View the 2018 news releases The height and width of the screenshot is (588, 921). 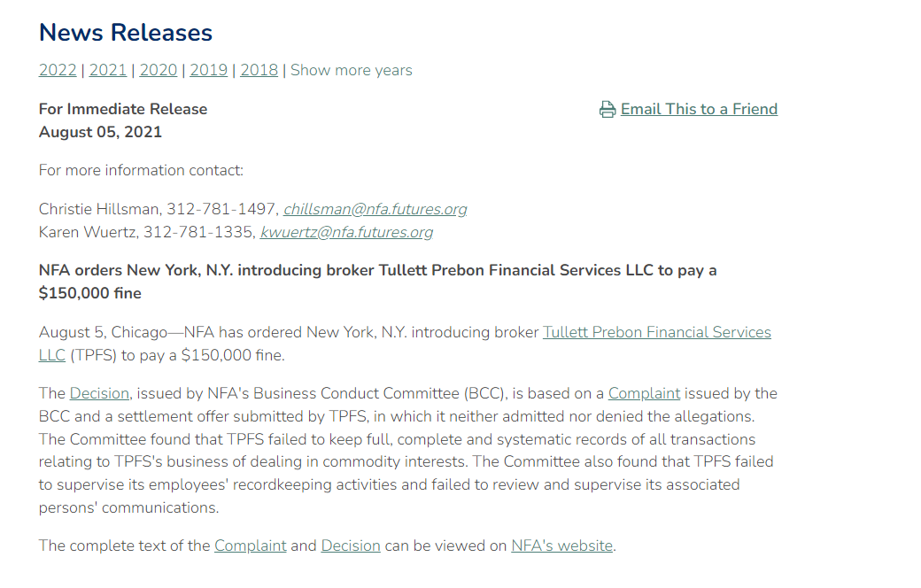coord(259,70)
